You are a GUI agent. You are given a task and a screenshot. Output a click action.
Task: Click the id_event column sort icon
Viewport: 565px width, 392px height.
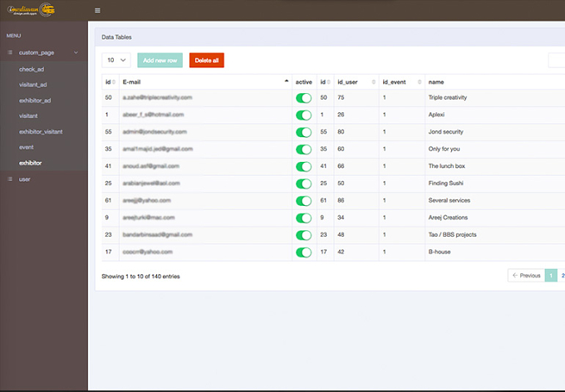(420, 82)
